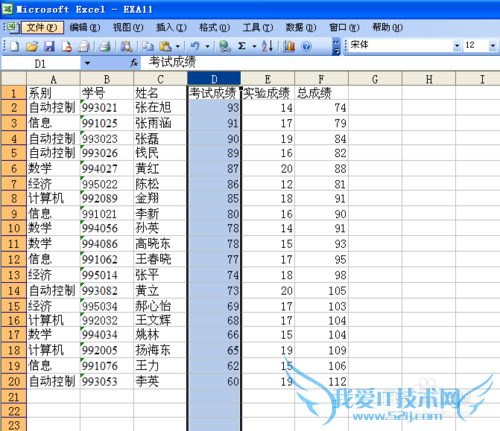Open the AutoSum functions dropdown arrow
This screenshot has height=431, width=500.
pyautogui.click(x=254, y=46)
